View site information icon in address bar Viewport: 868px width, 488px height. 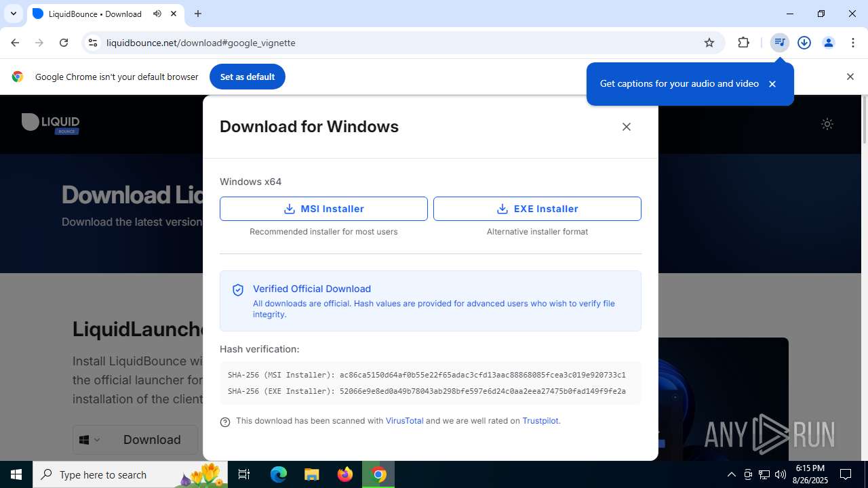tap(93, 43)
